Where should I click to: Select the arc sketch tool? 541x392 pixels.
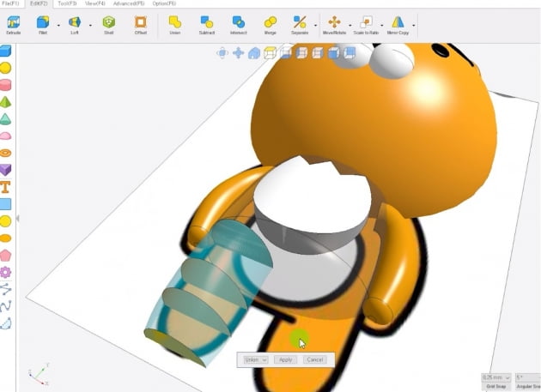[x=5, y=323]
